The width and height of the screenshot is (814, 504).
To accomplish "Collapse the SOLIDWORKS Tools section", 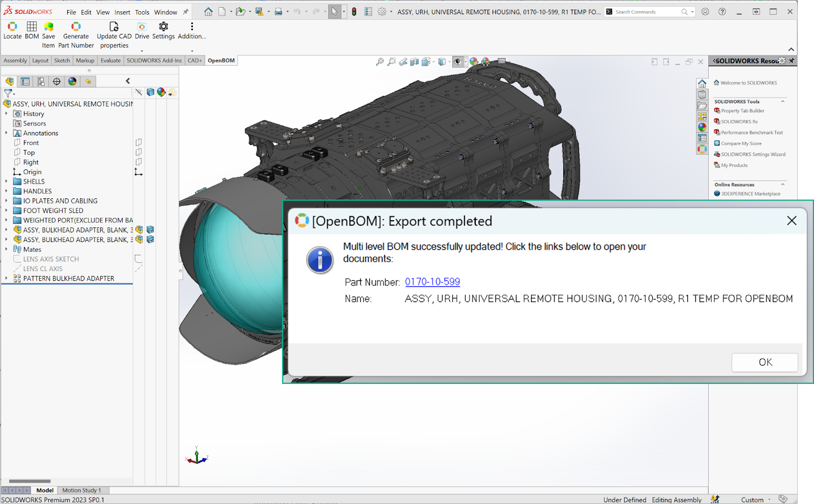I will tap(782, 102).
